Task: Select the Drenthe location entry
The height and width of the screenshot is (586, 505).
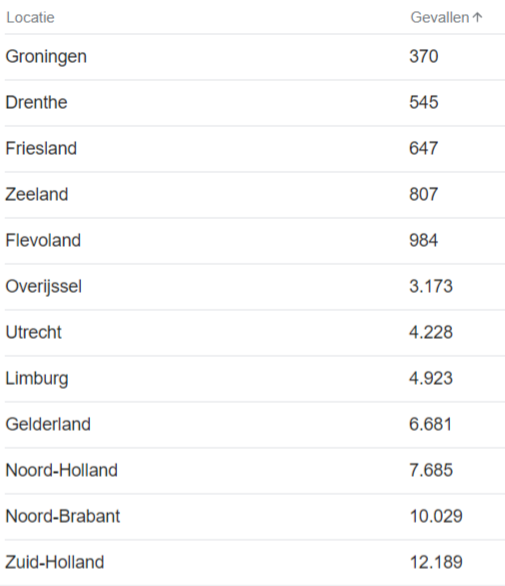Action: tap(37, 102)
